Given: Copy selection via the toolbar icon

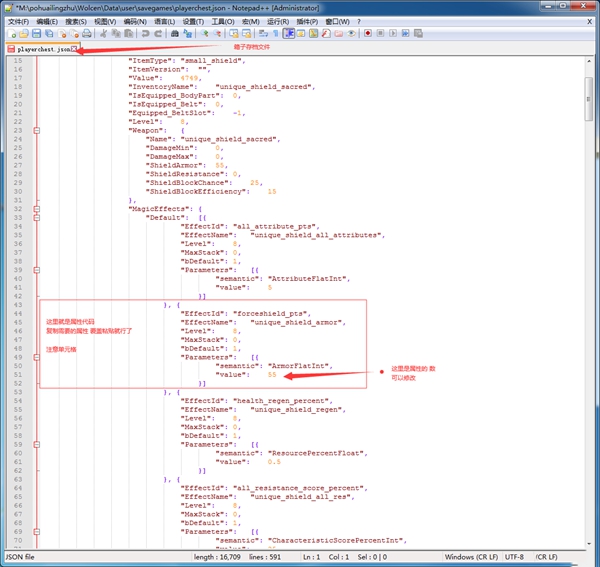Looking at the screenshot, I should (116, 34).
